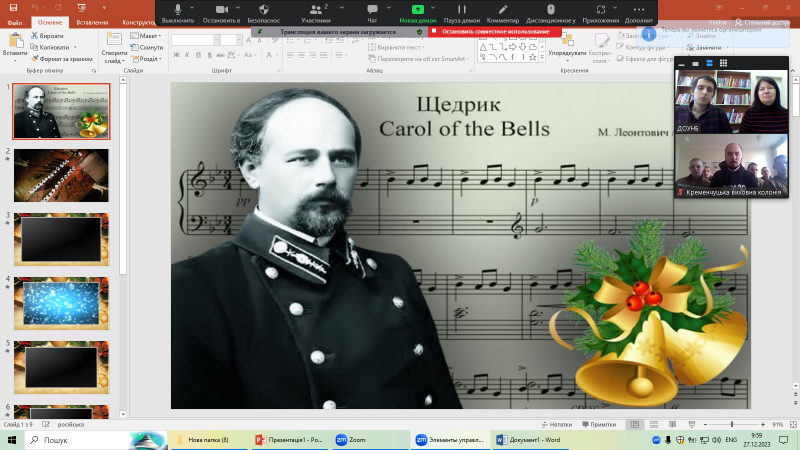The width and height of the screenshot is (800, 450).
Task: Start Slide Show view from status bar
Action: tap(691, 424)
